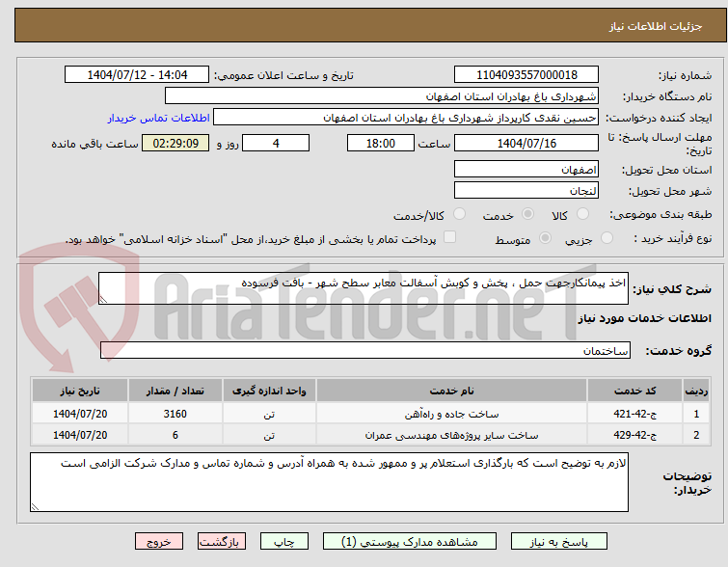
Task: Click the date cell in row 1
Action: pos(80,414)
